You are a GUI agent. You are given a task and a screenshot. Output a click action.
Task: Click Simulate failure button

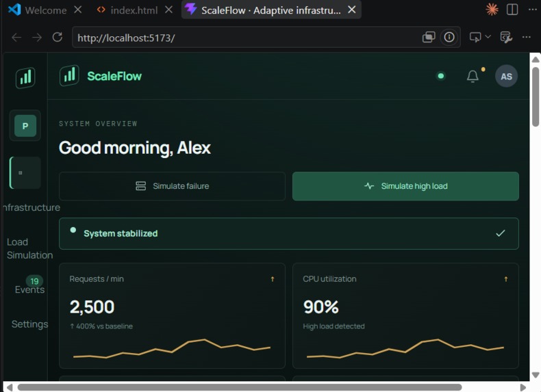coord(172,186)
